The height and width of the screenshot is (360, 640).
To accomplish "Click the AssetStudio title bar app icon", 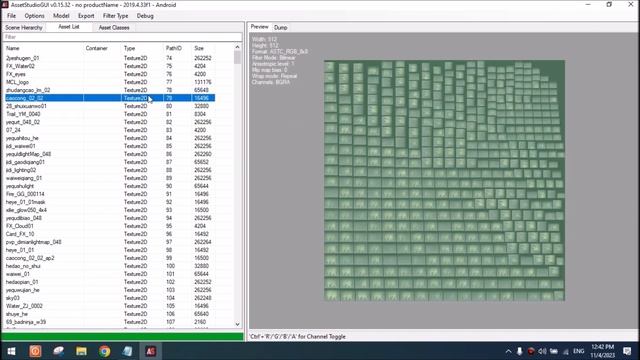I will coord(5,5).
